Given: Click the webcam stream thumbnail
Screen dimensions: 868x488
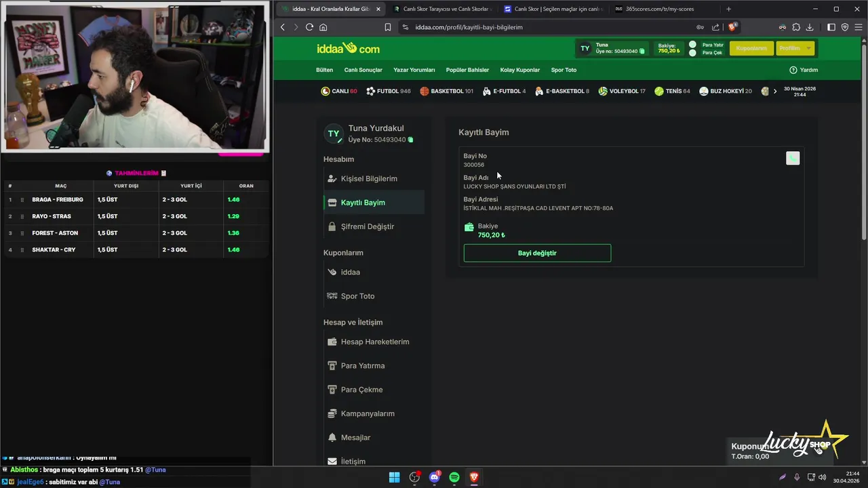Looking at the screenshot, I should pyautogui.click(x=135, y=77).
